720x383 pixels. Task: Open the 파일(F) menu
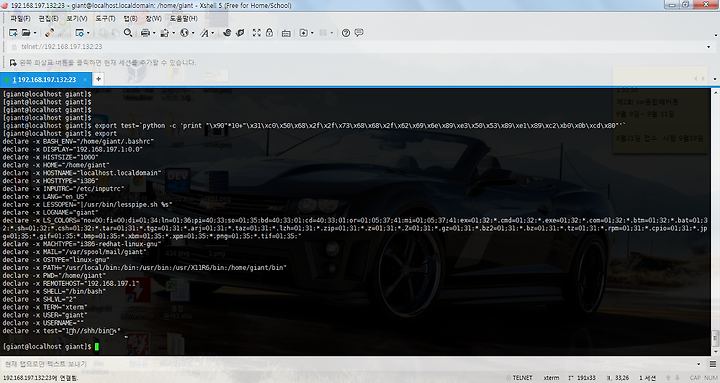20,19
